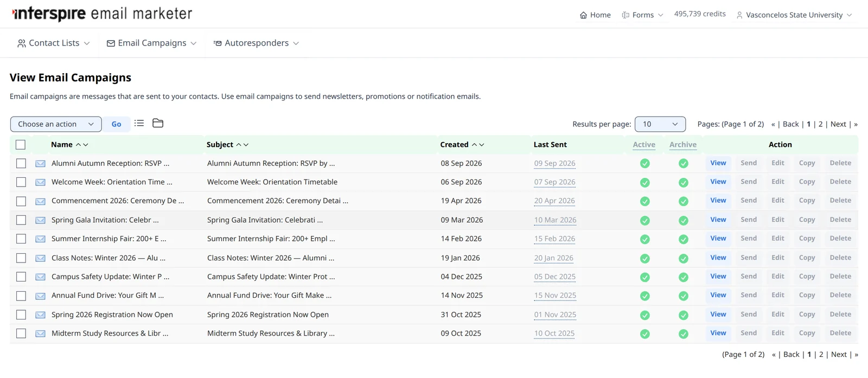Select checkbox for Campus Safety Update
The height and width of the screenshot is (378, 868).
pyautogui.click(x=21, y=277)
